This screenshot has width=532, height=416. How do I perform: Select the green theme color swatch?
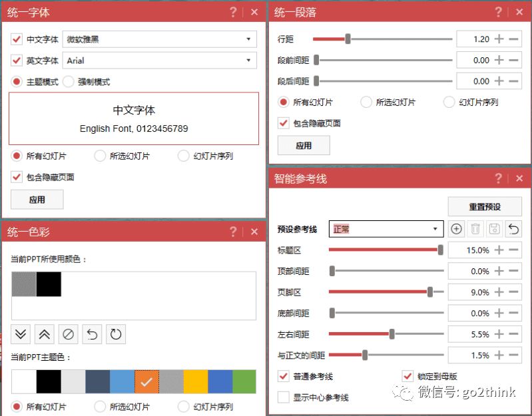click(x=244, y=382)
